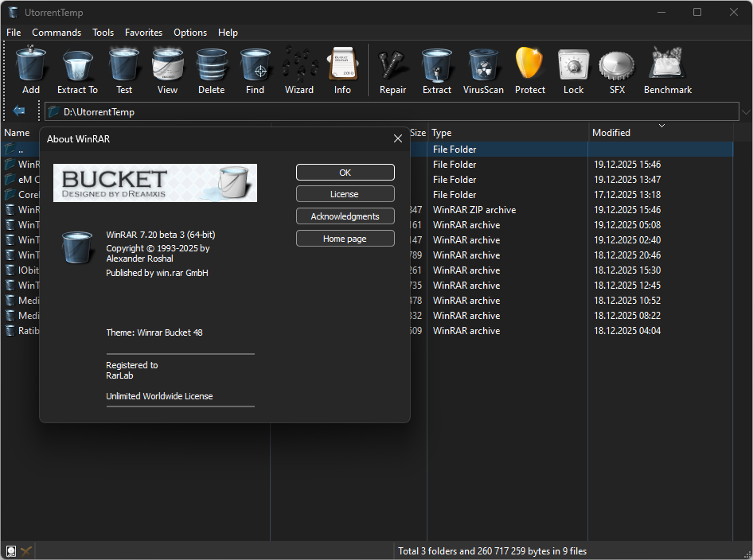The width and height of the screenshot is (753, 560).
Task: Open the Tools menu
Action: tap(103, 33)
